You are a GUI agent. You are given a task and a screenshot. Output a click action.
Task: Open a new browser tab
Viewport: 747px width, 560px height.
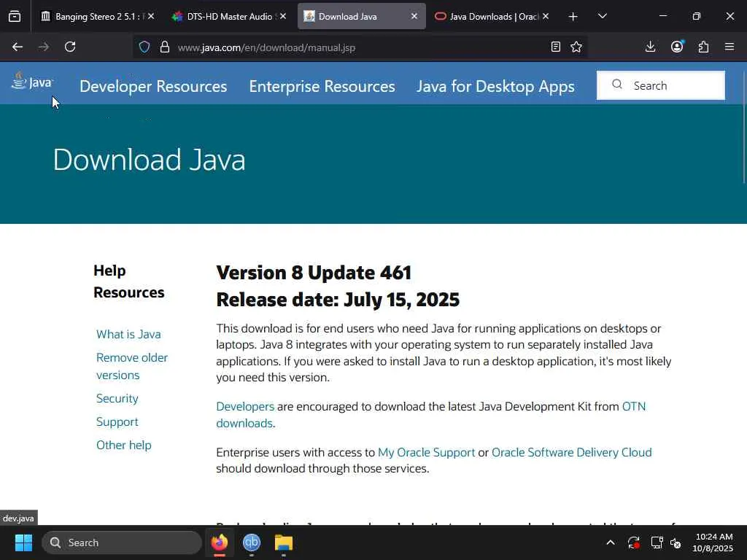coord(573,17)
